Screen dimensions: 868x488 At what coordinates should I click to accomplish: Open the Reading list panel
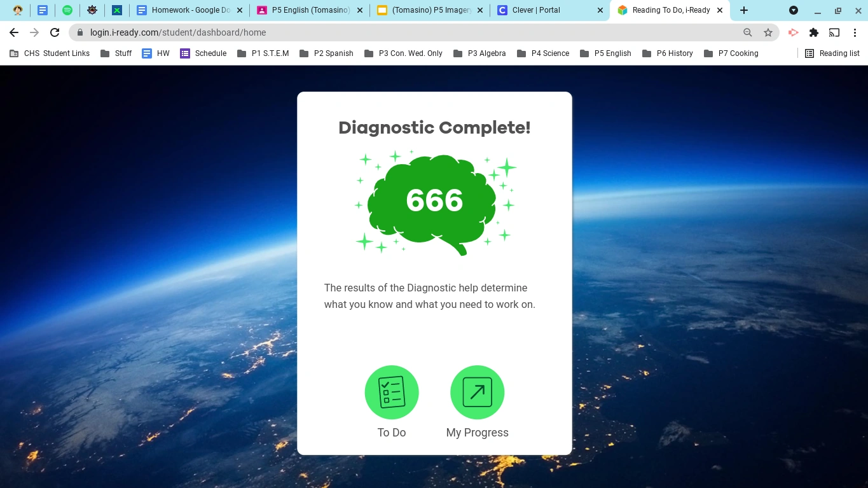[x=832, y=53]
